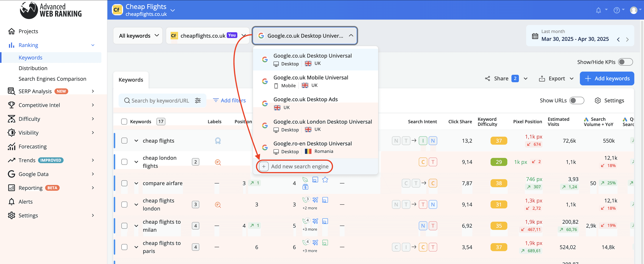Click Google icon of Mobile Universal engine

pos(265,81)
